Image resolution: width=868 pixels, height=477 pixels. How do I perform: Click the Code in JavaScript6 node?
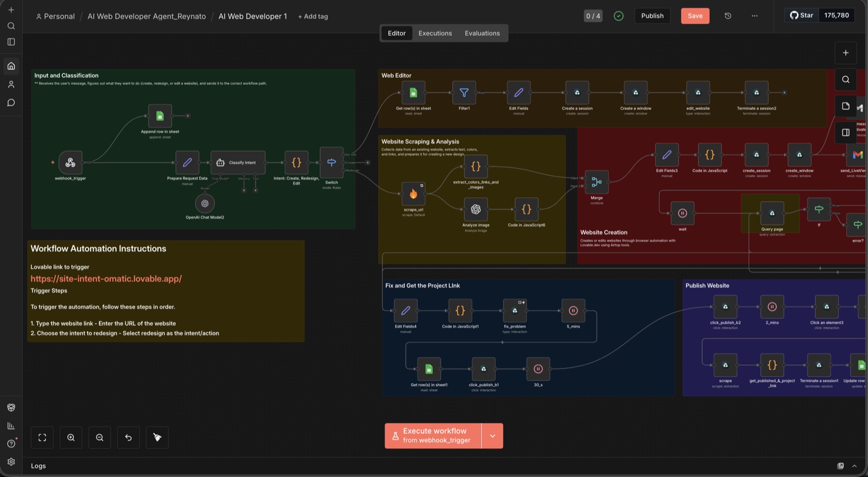click(526, 209)
